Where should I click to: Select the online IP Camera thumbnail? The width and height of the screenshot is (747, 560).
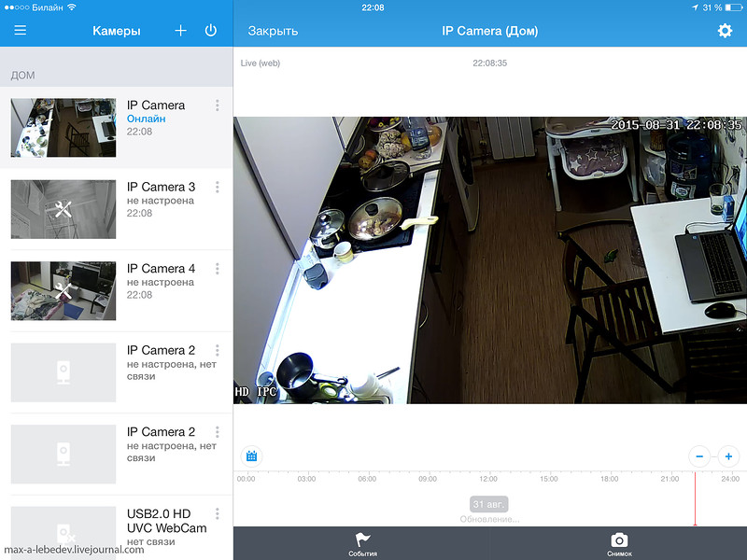(x=63, y=128)
